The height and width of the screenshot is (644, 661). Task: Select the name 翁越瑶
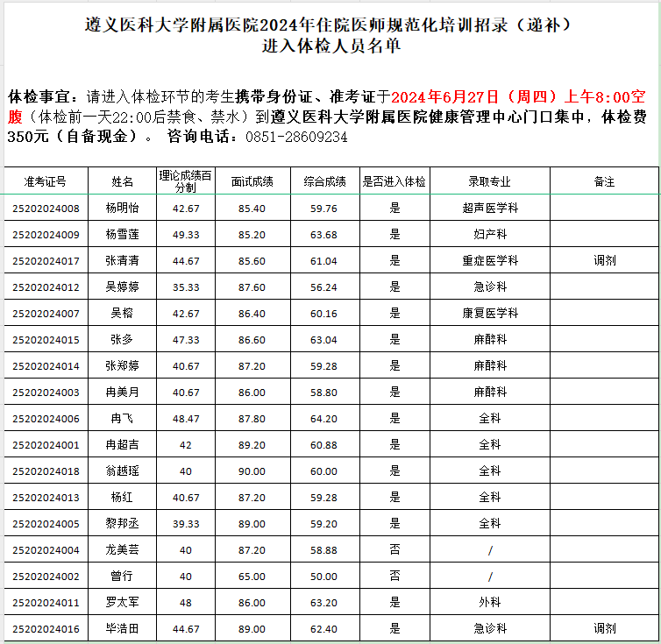coord(122,471)
